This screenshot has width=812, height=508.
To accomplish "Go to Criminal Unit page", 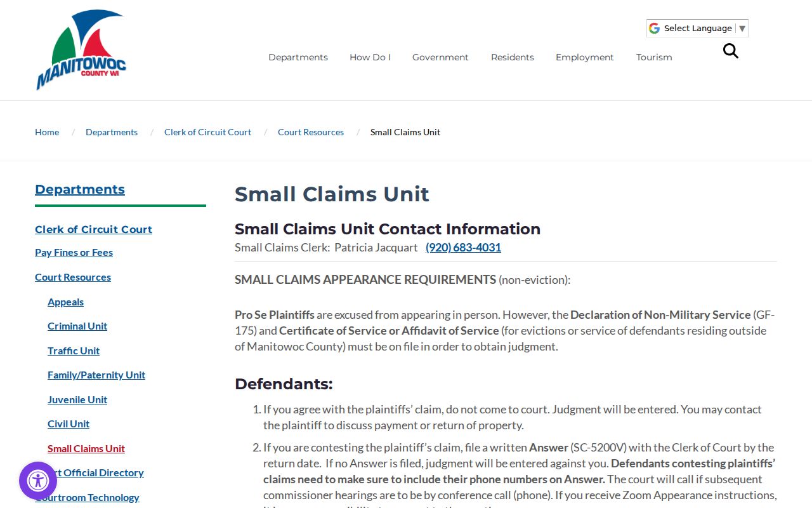I will coord(77,326).
